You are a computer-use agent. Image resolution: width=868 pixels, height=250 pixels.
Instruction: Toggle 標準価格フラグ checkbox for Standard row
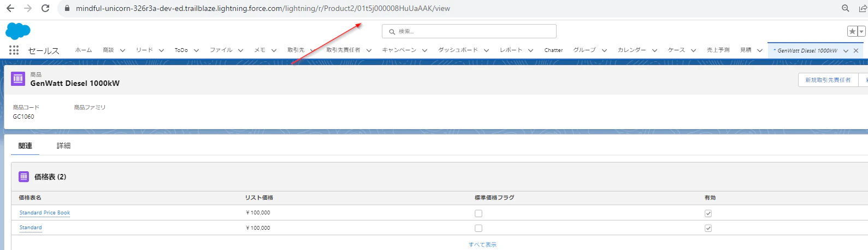[479, 228]
